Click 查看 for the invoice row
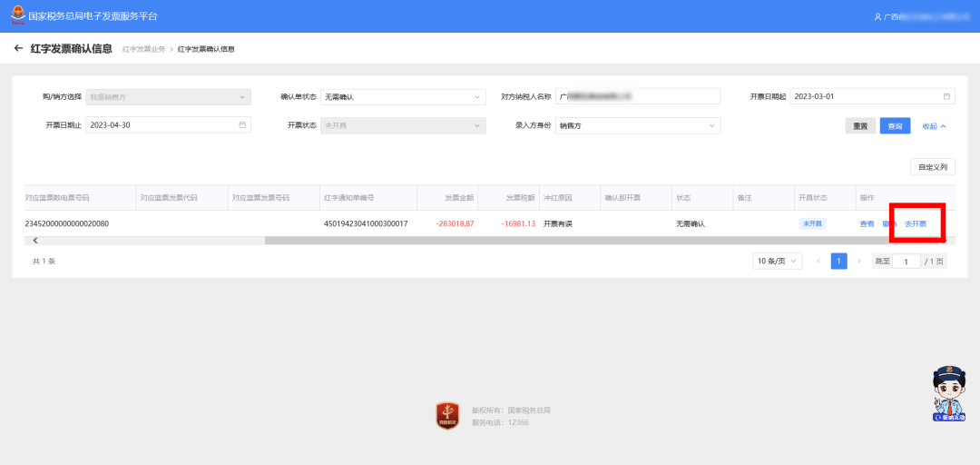The width and height of the screenshot is (980, 465). point(867,224)
